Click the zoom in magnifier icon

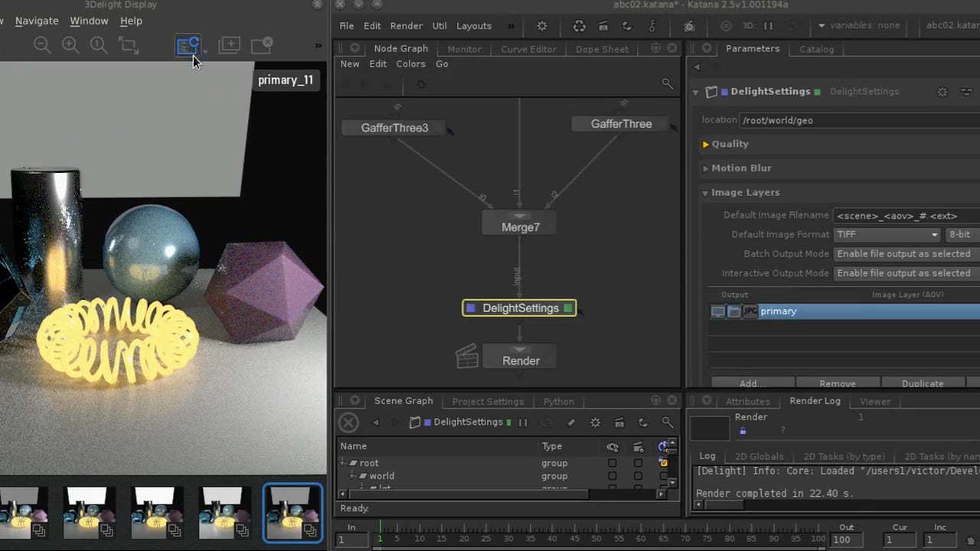point(70,45)
